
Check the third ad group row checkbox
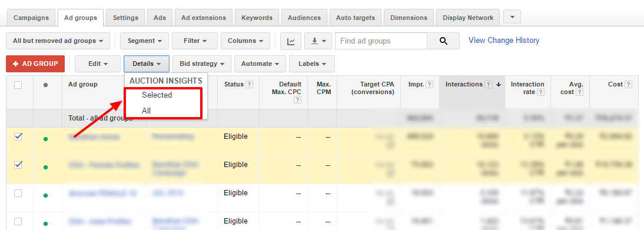[x=18, y=193]
